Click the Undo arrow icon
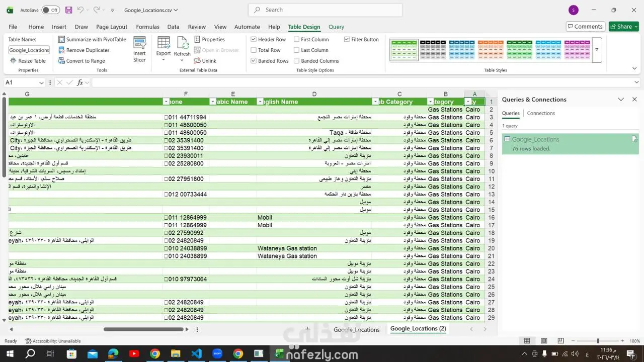 80,10
